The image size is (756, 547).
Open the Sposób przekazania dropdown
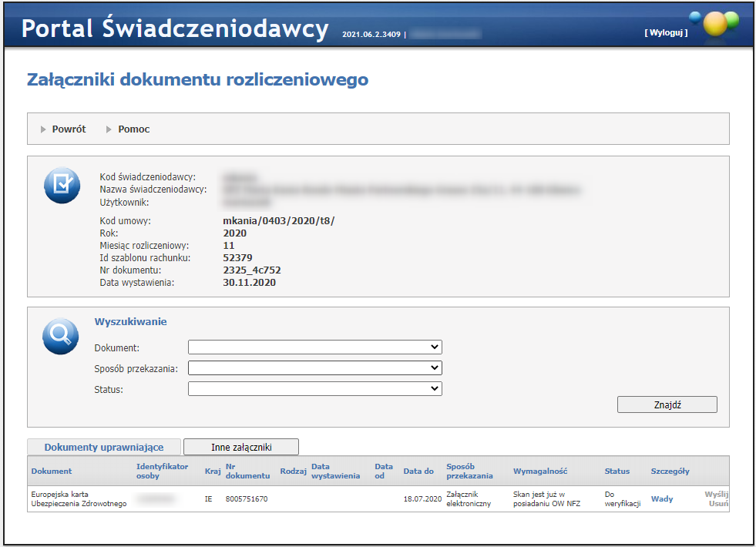click(x=314, y=368)
